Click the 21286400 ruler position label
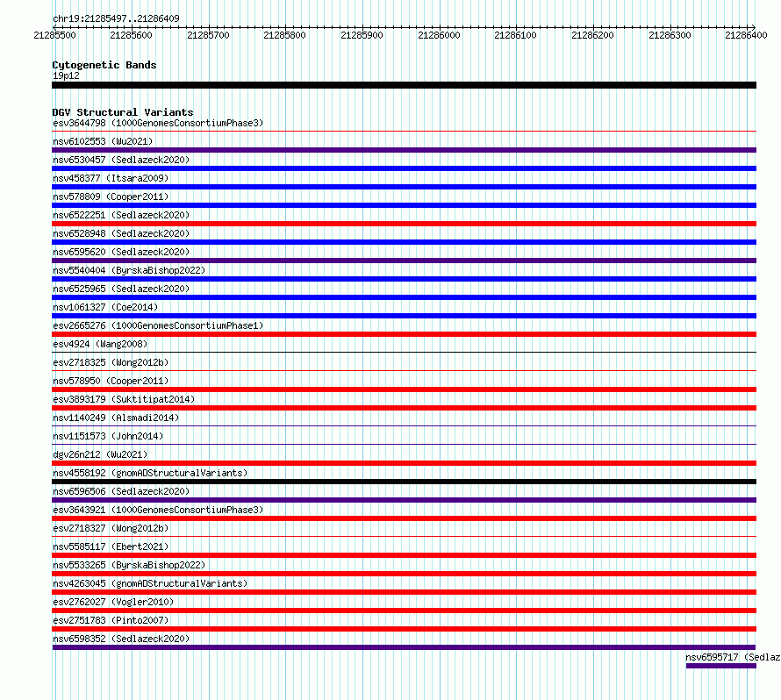781x700 pixels. coord(746,35)
